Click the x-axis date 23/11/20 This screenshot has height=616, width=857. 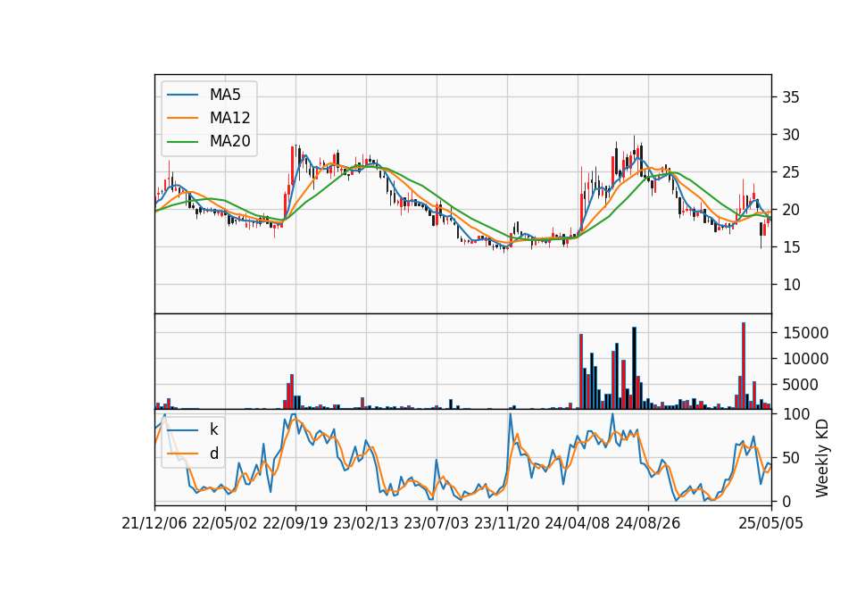click(x=507, y=523)
